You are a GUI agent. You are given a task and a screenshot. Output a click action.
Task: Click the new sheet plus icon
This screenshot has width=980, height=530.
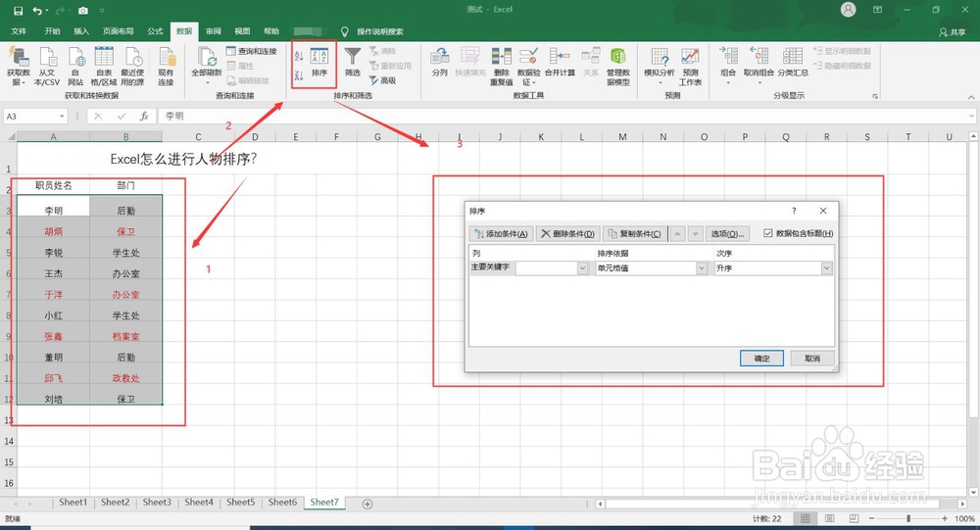pos(367,504)
